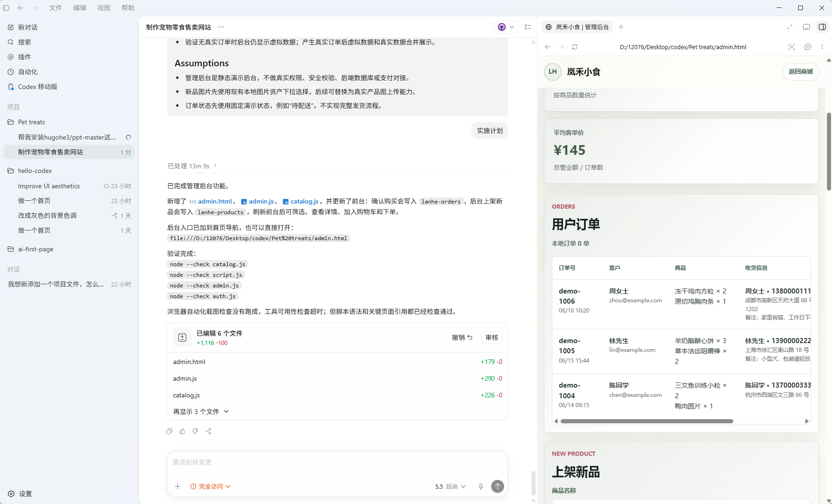Click the address bar with admin.html path
This screenshot has width=832, height=504.
tap(683, 47)
